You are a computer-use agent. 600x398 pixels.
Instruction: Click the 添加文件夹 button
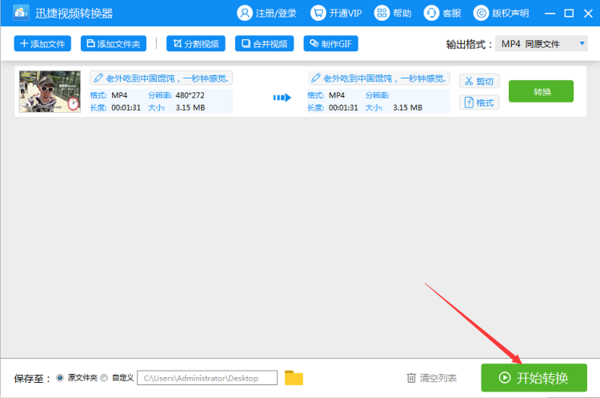click(113, 44)
